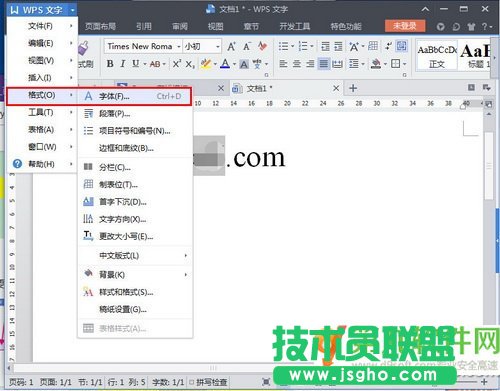Open 项目符号和编号(N)... menu entry

(x=135, y=131)
